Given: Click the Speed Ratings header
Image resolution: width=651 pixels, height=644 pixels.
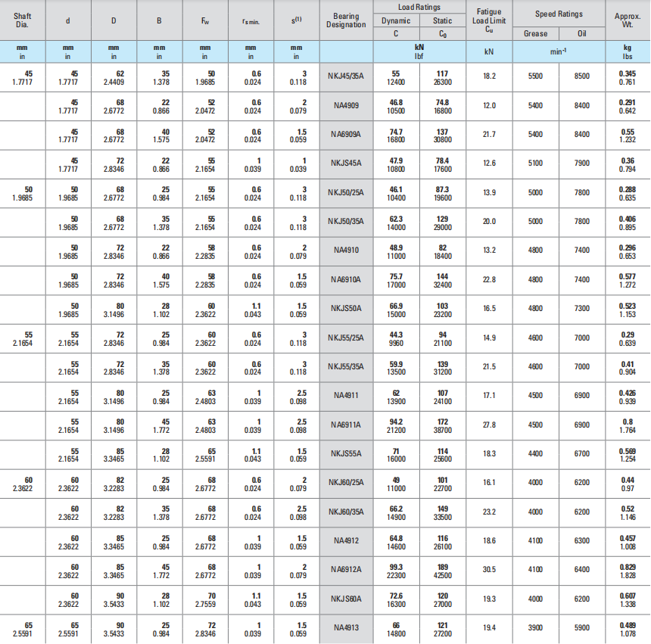Looking at the screenshot, I should click(559, 14).
